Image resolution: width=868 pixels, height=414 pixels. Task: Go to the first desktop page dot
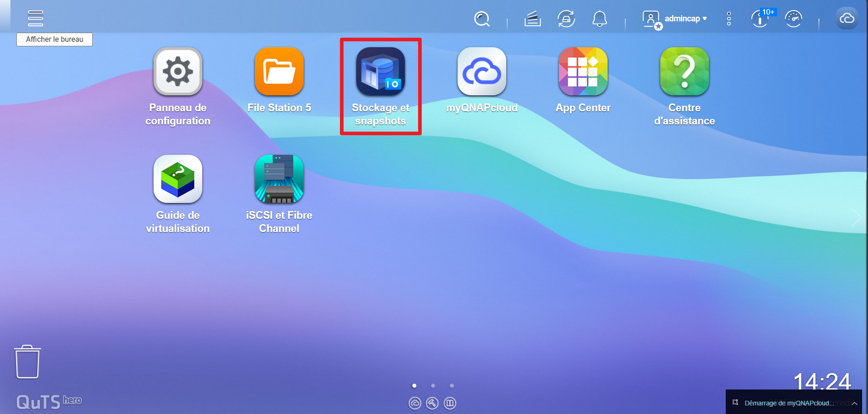click(414, 386)
